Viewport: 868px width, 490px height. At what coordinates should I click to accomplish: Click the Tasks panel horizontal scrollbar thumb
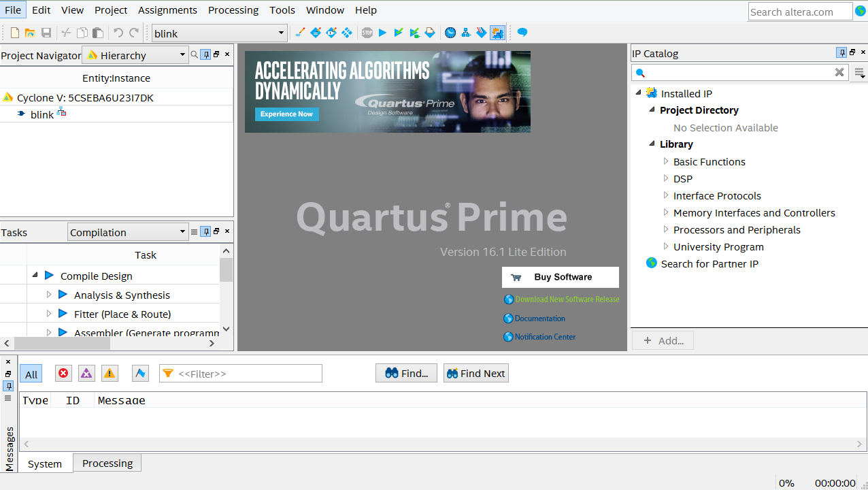[x=62, y=344]
